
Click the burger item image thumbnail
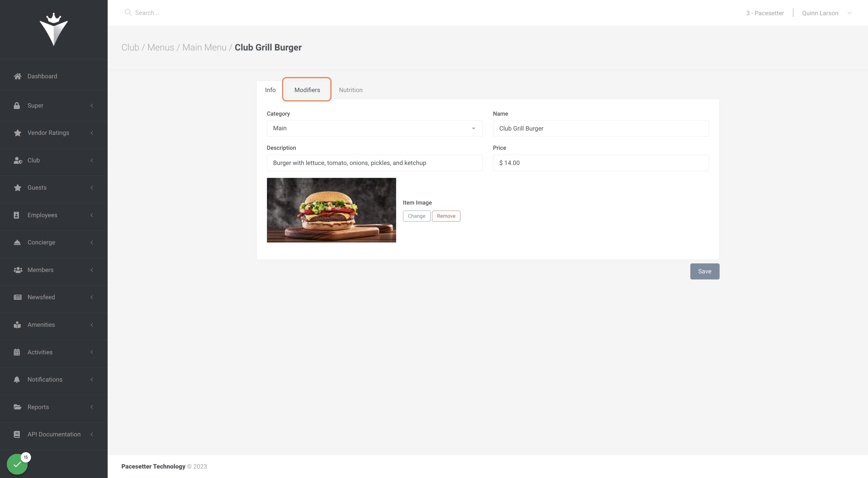tap(331, 210)
